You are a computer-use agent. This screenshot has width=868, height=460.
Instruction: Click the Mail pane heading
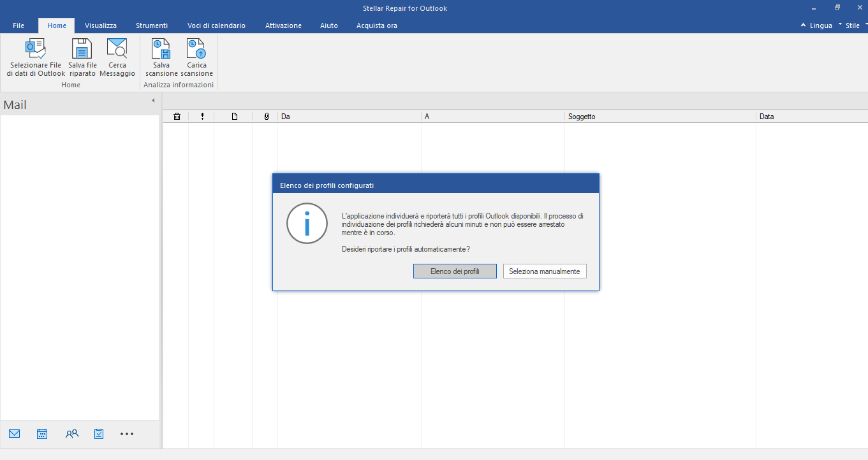coord(15,105)
